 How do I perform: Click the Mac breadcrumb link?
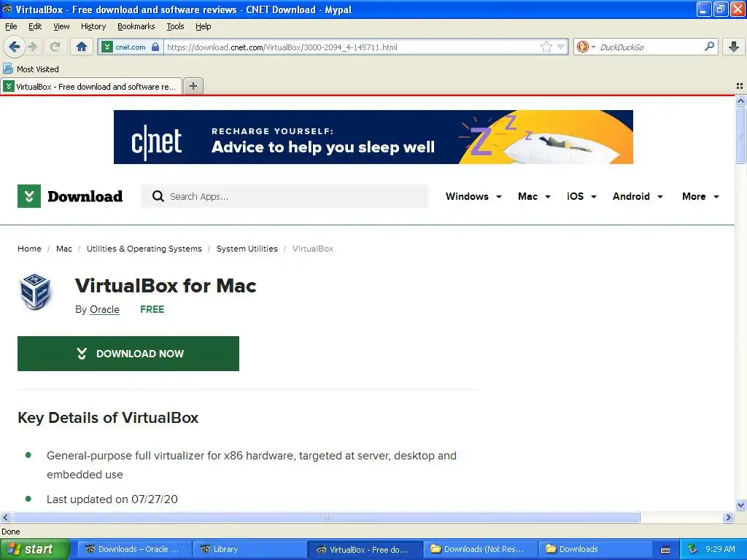click(x=64, y=249)
